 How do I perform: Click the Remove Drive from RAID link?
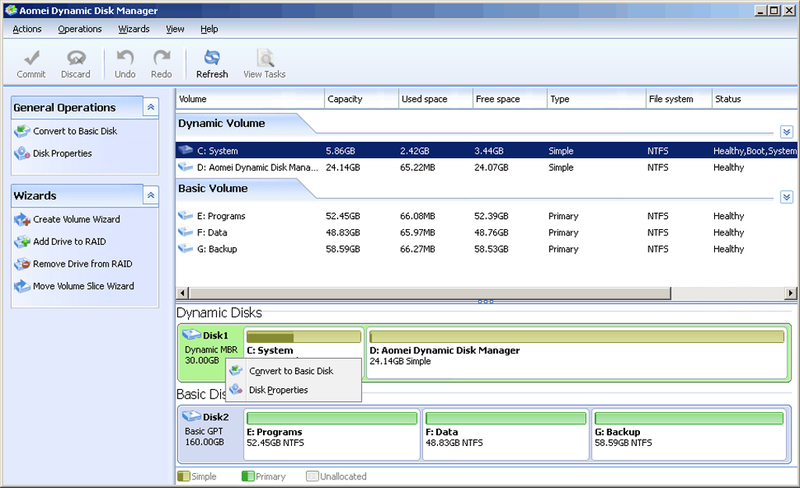(x=83, y=264)
